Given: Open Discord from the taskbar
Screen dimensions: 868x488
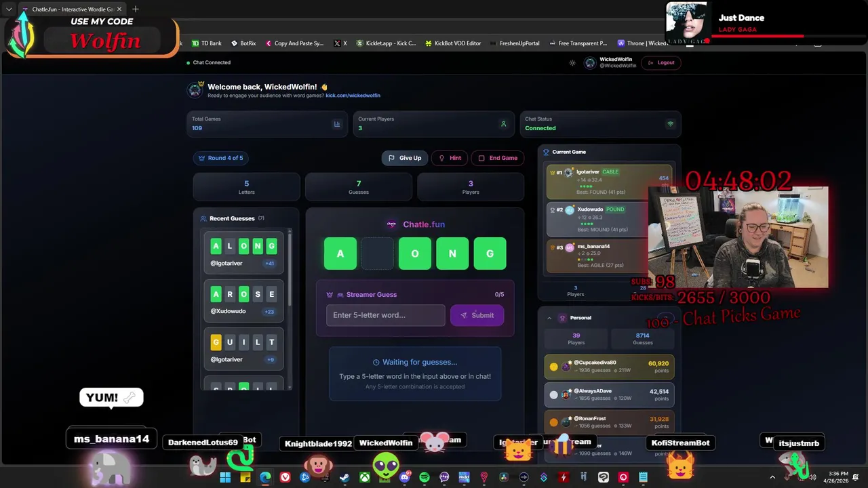Looking at the screenshot, I should [404, 477].
